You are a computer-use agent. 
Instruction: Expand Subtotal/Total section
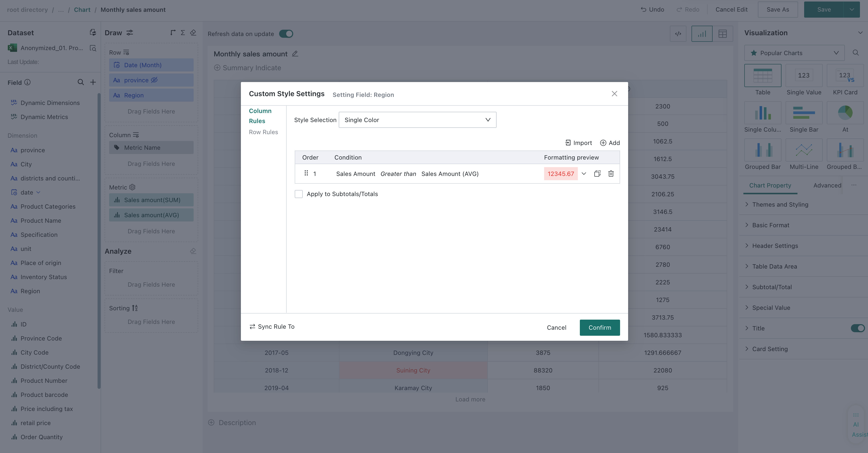(x=804, y=287)
